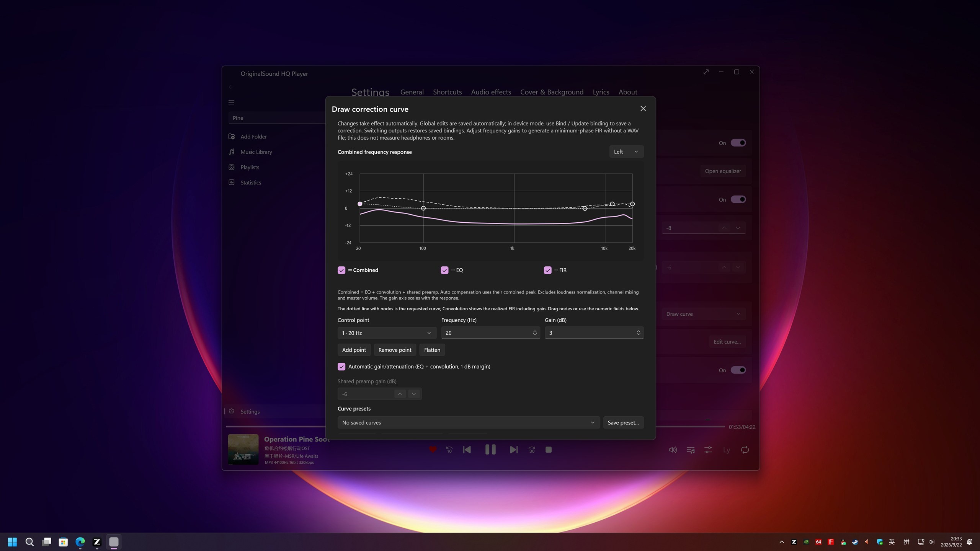Stop playback

click(x=549, y=450)
